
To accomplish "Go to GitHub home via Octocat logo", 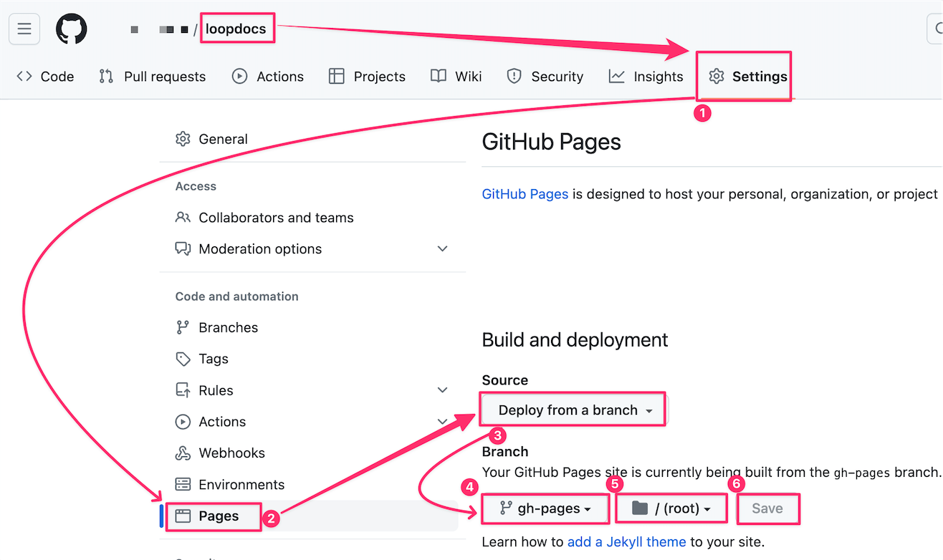I will [x=72, y=29].
